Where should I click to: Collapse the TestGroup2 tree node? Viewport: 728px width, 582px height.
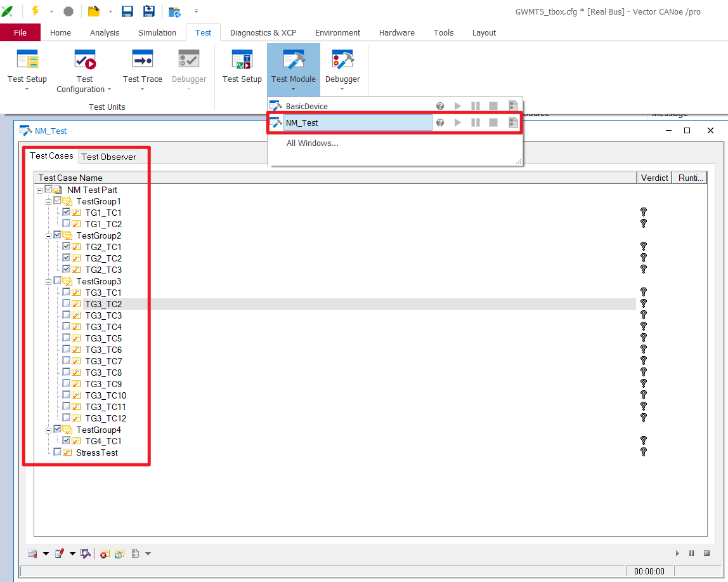click(49, 236)
